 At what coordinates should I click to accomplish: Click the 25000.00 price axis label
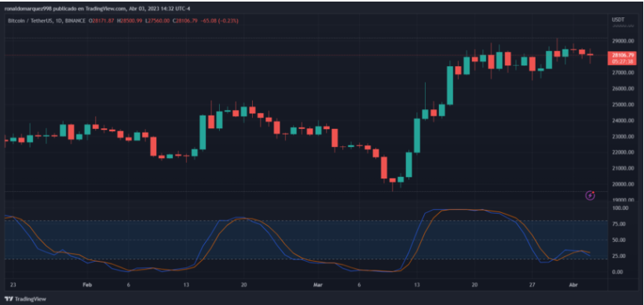point(622,105)
